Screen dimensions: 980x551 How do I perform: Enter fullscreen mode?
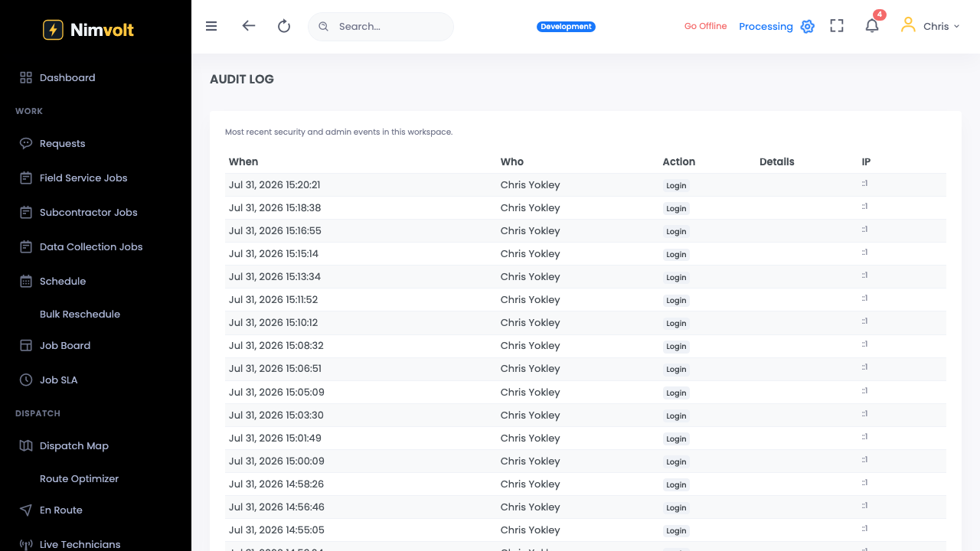click(x=837, y=26)
